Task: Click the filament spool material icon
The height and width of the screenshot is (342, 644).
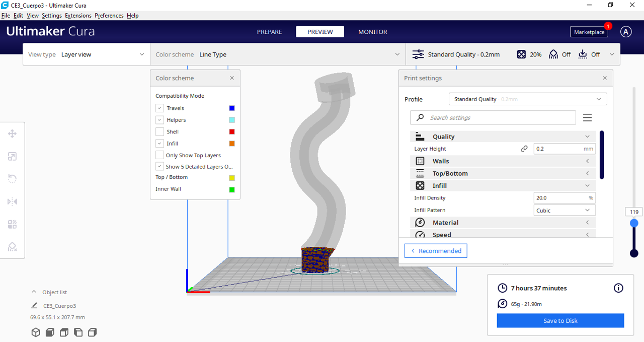Action: pos(502,303)
